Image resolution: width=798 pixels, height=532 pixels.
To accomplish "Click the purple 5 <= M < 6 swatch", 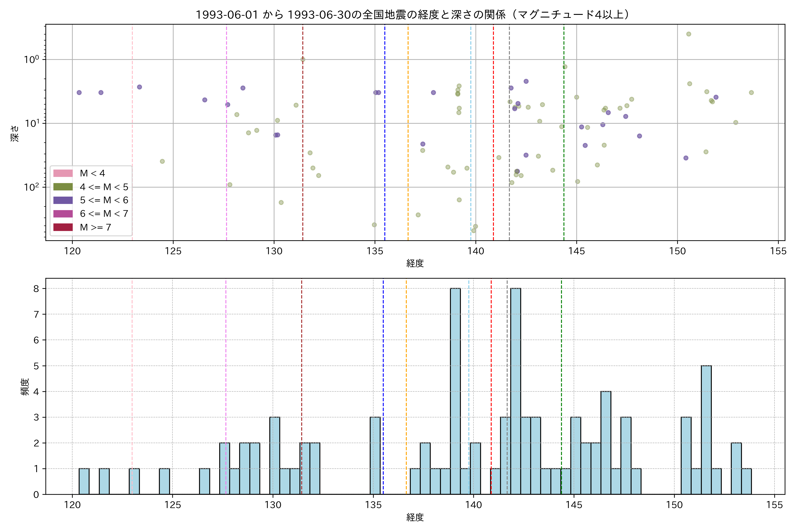I will 63,200.
